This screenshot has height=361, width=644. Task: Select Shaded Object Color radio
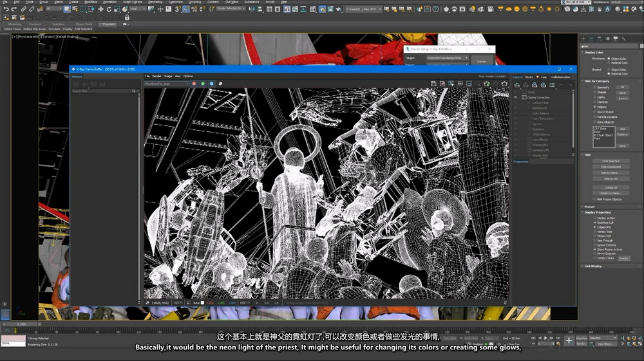pos(609,69)
